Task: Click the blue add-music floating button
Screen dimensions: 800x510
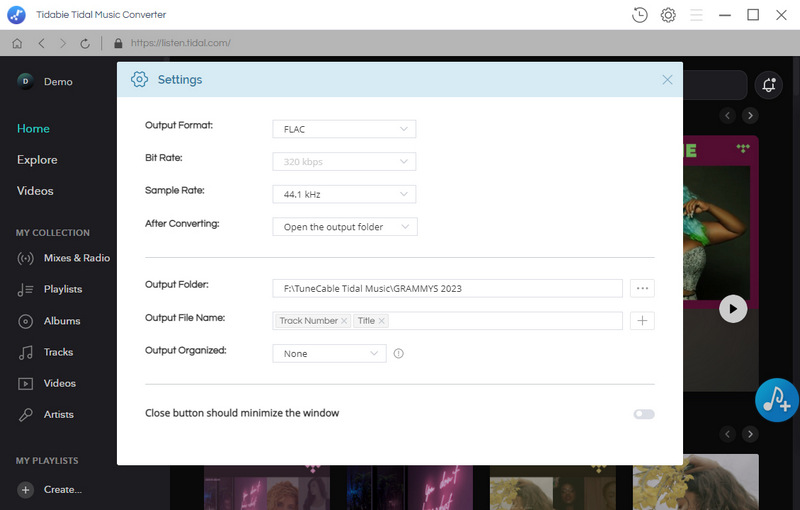Action: pos(777,400)
